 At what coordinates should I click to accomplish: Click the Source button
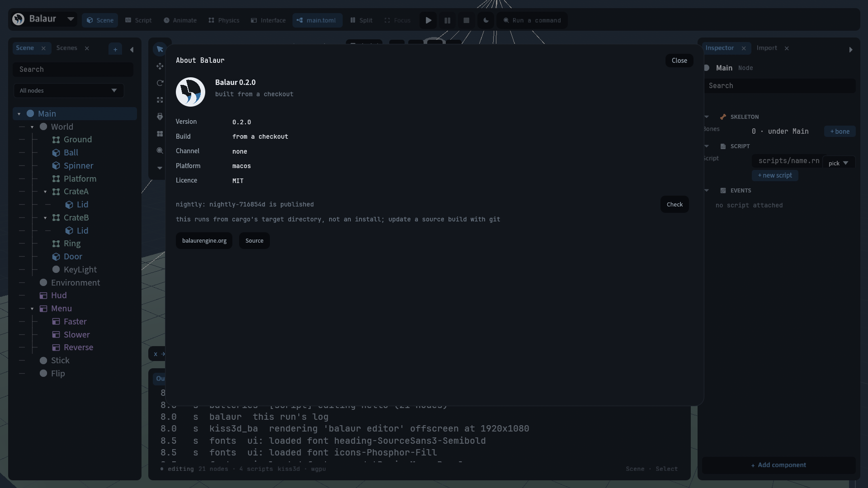pyautogui.click(x=255, y=241)
